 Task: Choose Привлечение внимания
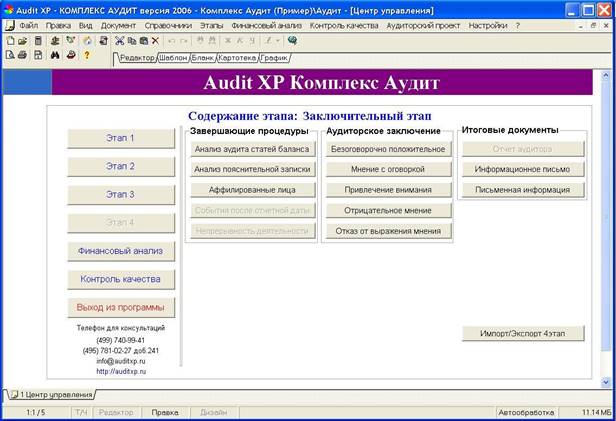(x=388, y=190)
